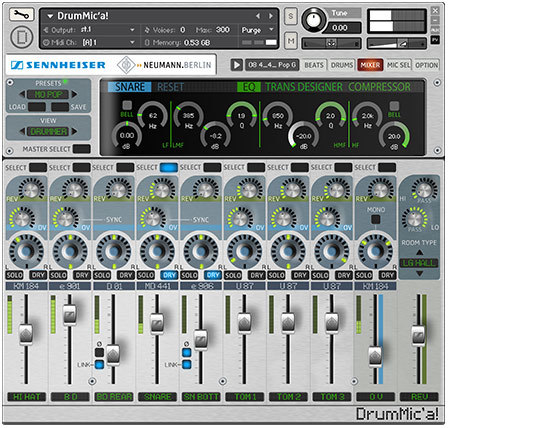
Task: Toggle the PV button in header
Action: [435, 40]
